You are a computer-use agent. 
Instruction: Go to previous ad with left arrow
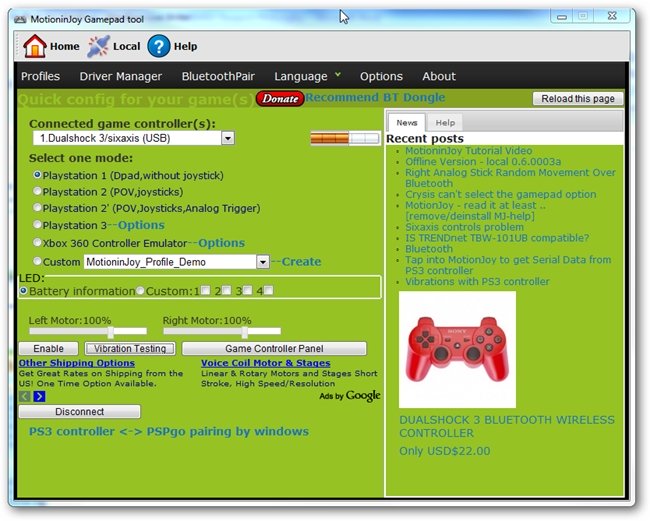tap(24, 396)
